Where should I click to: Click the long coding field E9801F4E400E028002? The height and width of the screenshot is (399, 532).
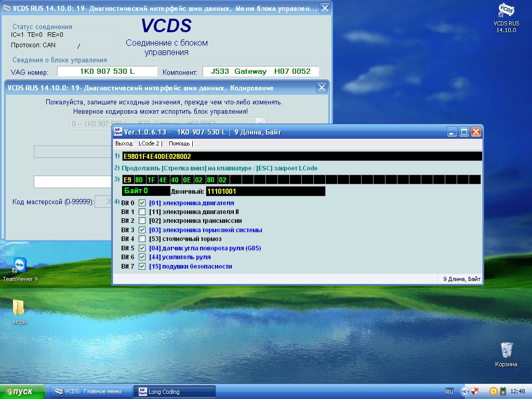click(302, 156)
